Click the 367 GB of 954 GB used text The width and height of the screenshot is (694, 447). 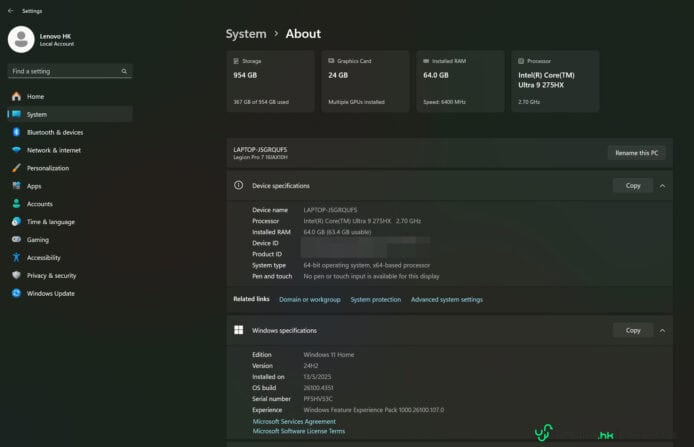pos(261,102)
